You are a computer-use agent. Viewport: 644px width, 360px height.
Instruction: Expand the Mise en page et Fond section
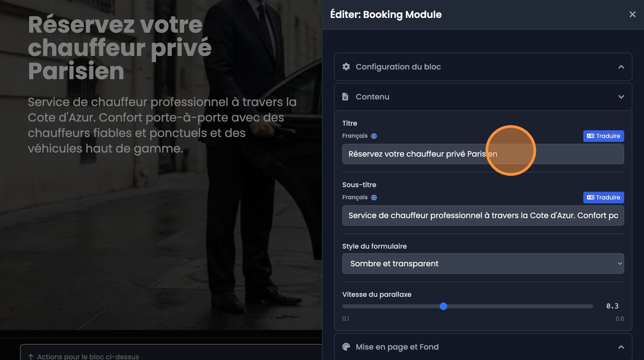621,347
